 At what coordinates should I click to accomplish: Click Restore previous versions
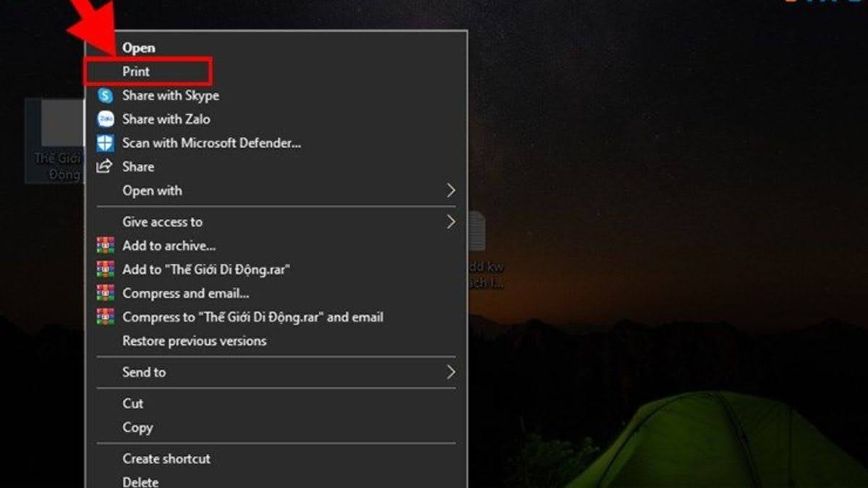coord(194,341)
